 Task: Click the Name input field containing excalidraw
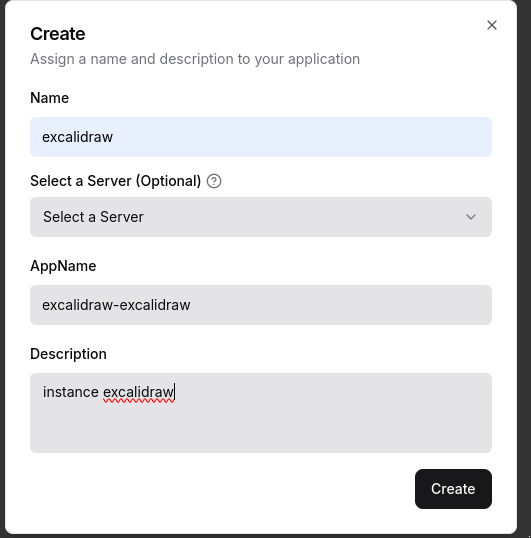pyautogui.click(x=261, y=137)
